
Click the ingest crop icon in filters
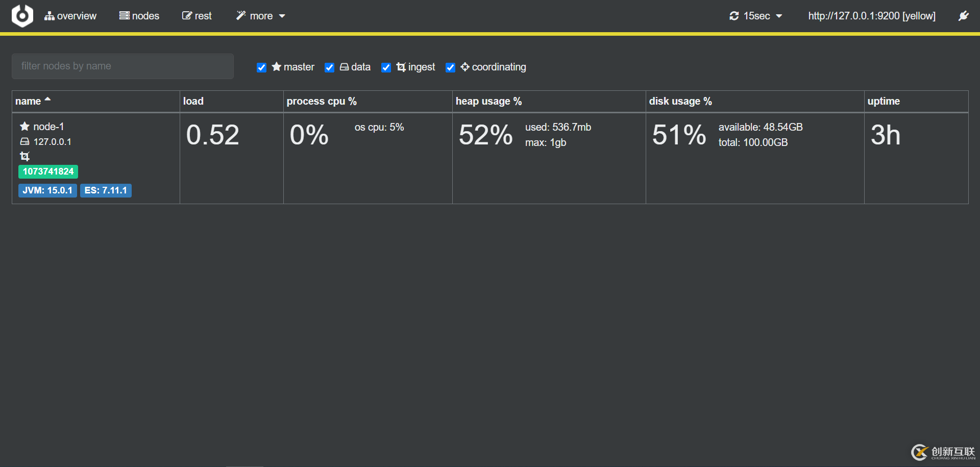click(401, 67)
